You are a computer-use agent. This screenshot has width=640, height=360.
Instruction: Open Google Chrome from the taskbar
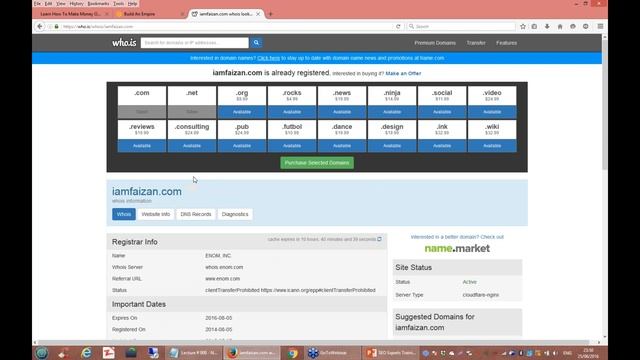(292, 353)
